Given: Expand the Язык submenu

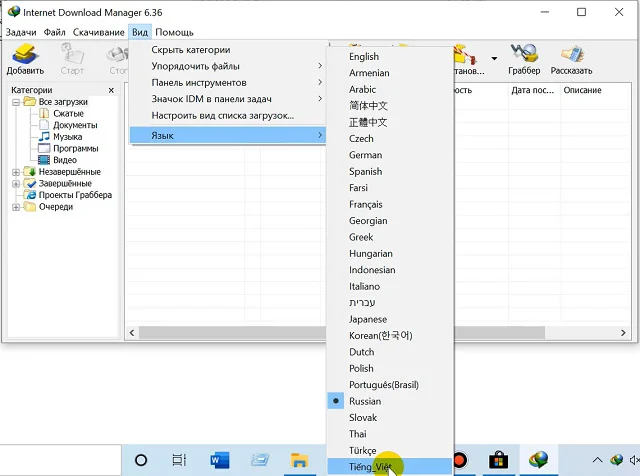Looking at the screenshot, I should 228,135.
